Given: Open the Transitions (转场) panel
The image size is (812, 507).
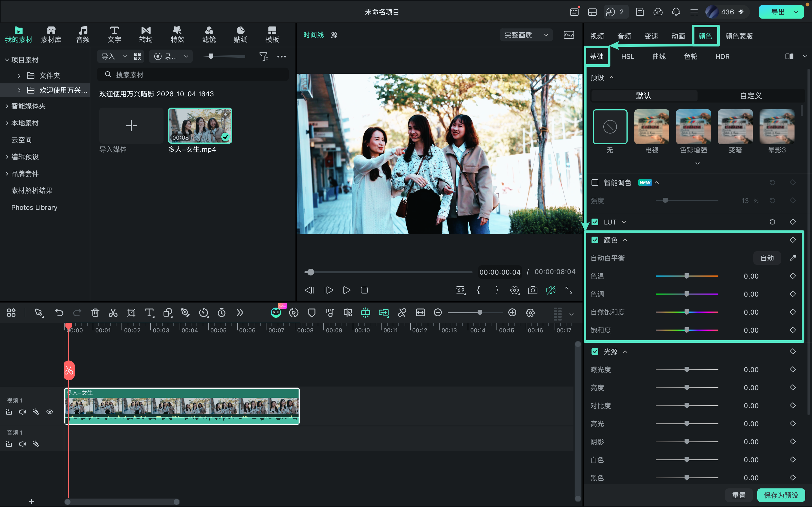Looking at the screenshot, I should [x=146, y=35].
